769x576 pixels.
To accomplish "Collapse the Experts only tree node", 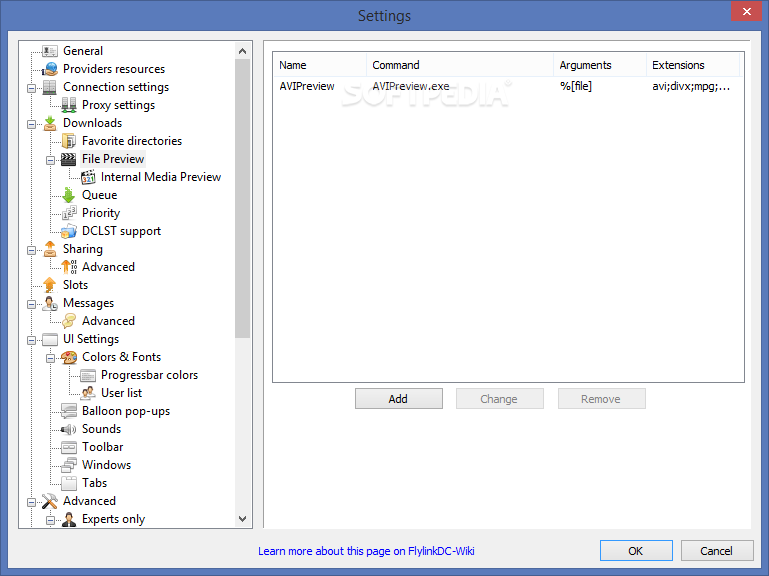I will click(x=50, y=521).
